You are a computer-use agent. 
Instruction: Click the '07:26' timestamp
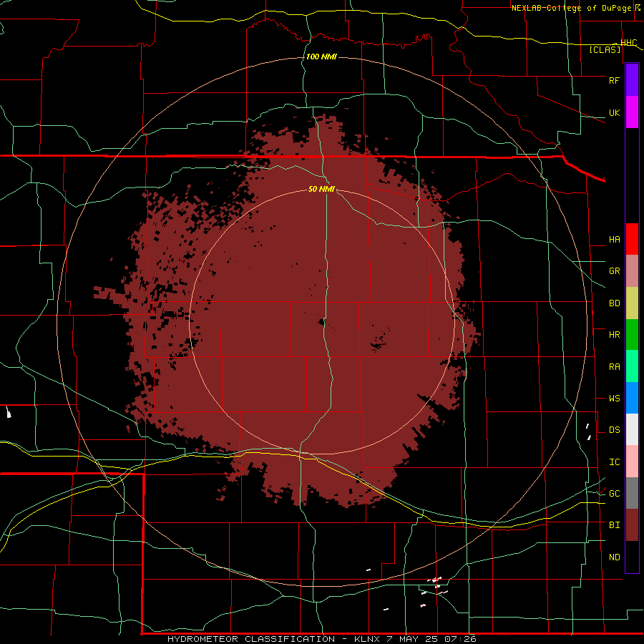pyautogui.click(x=460, y=639)
